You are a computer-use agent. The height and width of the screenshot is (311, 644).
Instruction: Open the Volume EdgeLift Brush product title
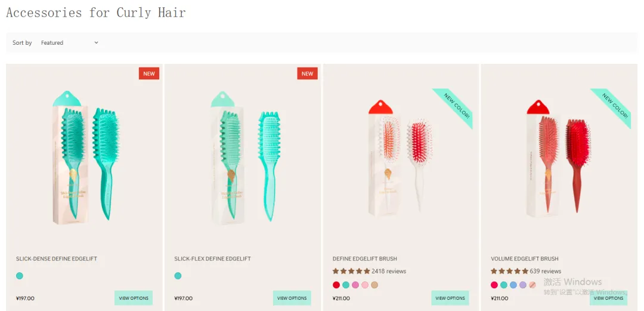point(525,258)
